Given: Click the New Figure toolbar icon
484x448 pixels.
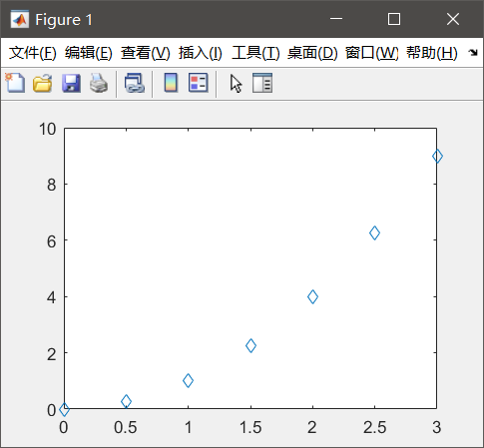Looking at the screenshot, I should pos(15,83).
